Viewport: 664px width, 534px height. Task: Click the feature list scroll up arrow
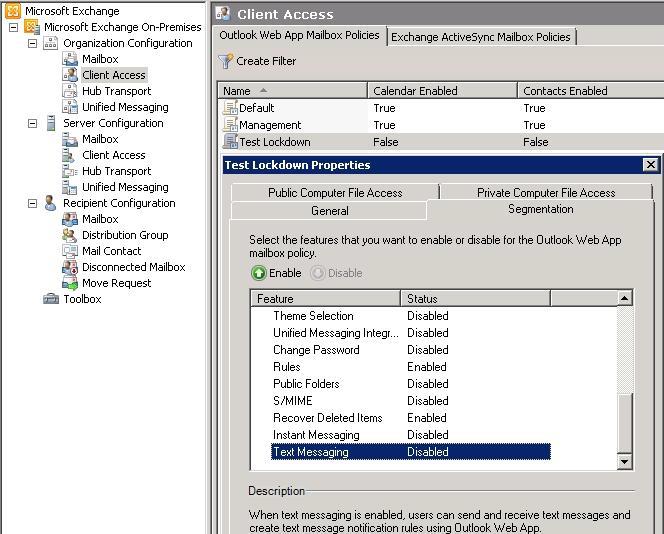pyautogui.click(x=624, y=299)
